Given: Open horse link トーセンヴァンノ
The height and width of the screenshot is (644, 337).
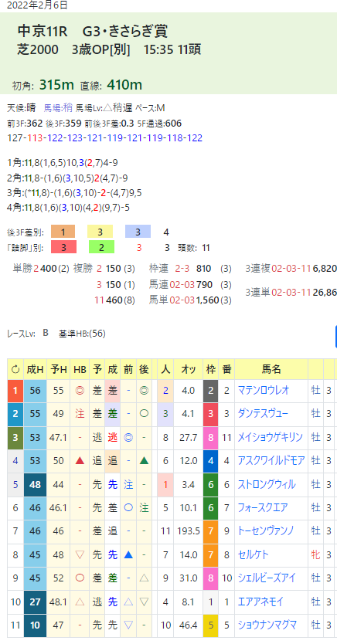Looking at the screenshot, I should [x=266, y=531].
